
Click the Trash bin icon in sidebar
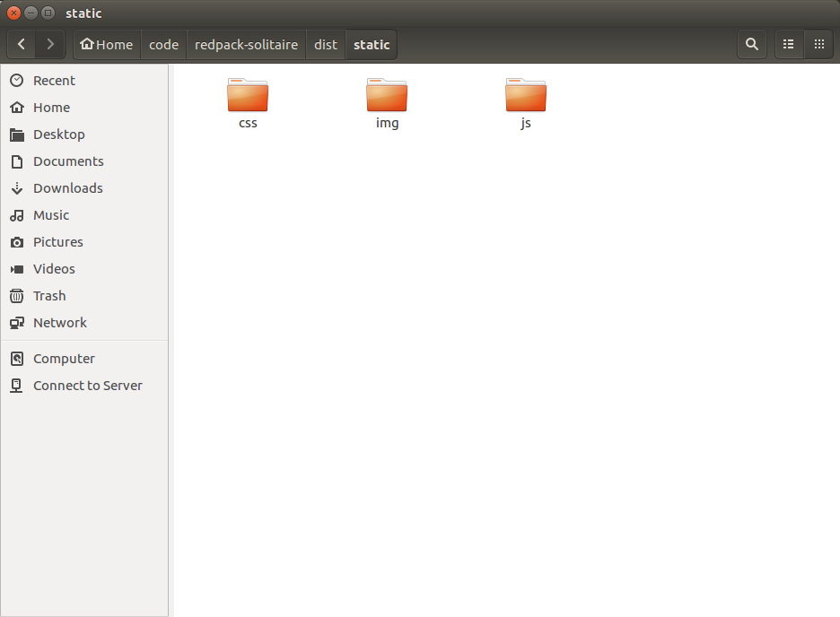tap(17, 296)
